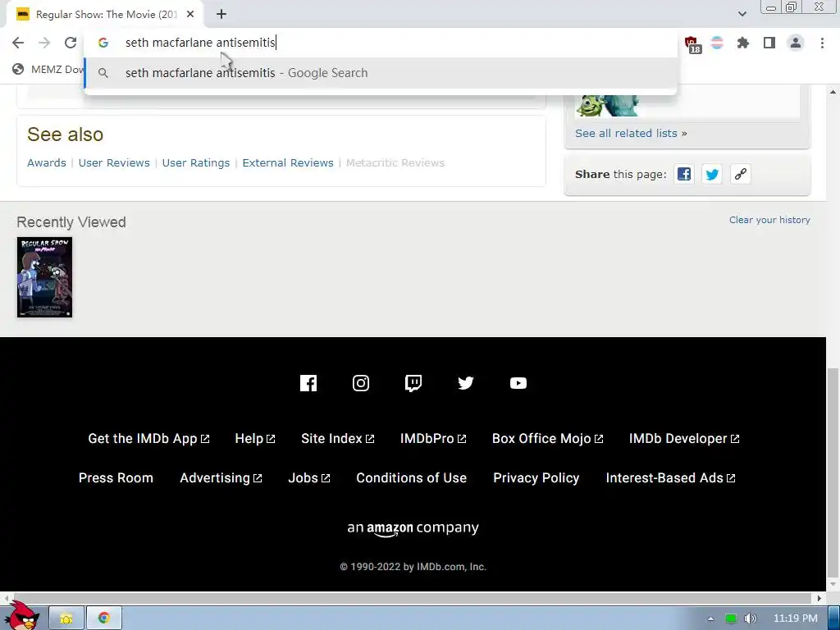The image size is (840, 630).
Task: Click the green network tray icon
Action: pyautogui.click(x=731, y=619)
